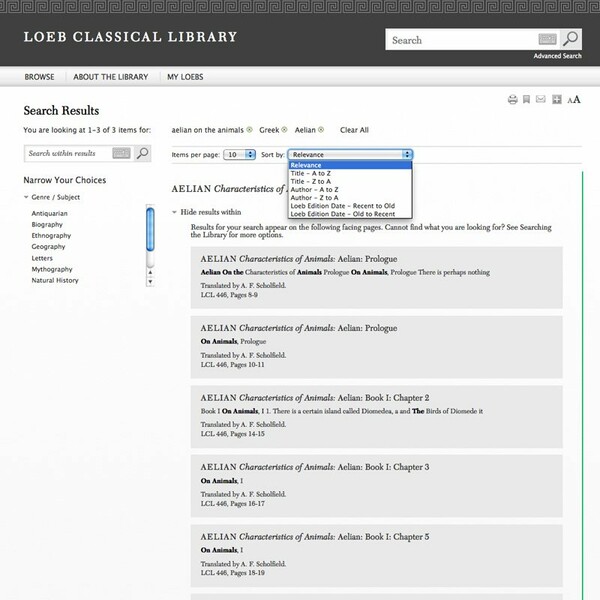Filter by Letters genre
The image size is (600, 600).
42,258
